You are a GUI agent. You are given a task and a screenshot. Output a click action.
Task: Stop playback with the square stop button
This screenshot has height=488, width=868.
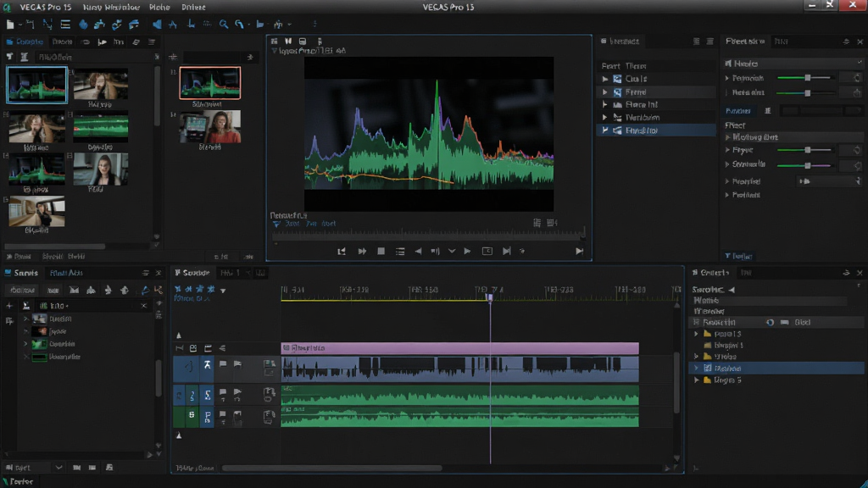click(381, 251)
